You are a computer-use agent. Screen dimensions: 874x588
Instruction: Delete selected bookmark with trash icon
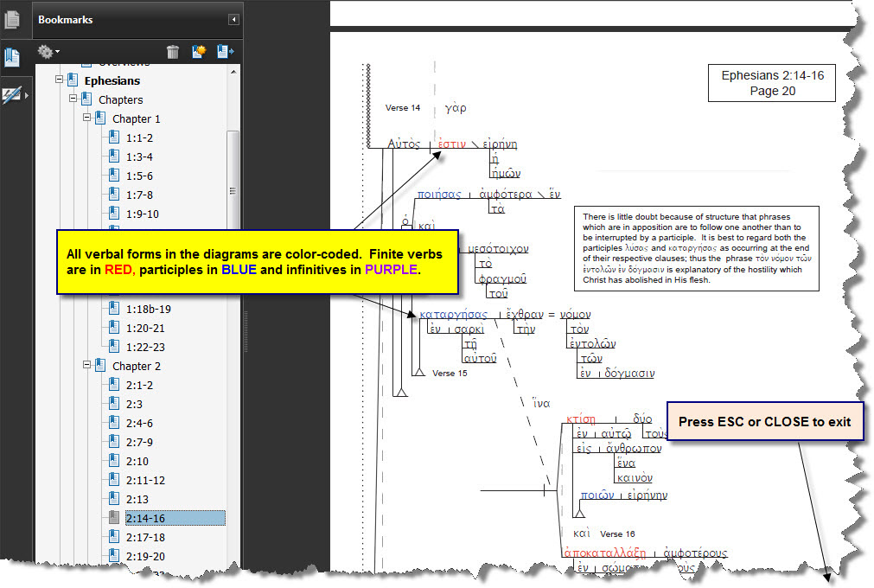point(173,52)
